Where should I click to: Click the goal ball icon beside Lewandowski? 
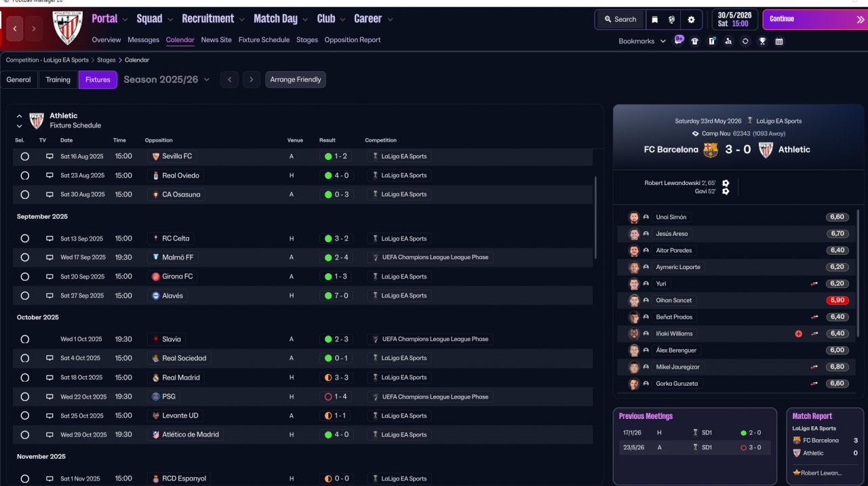726,183
